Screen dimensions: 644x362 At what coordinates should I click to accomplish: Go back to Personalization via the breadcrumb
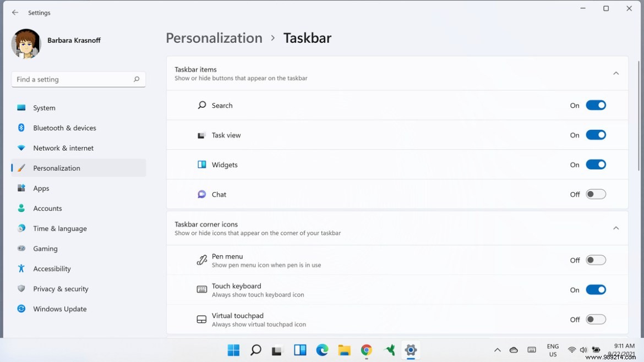214,37
